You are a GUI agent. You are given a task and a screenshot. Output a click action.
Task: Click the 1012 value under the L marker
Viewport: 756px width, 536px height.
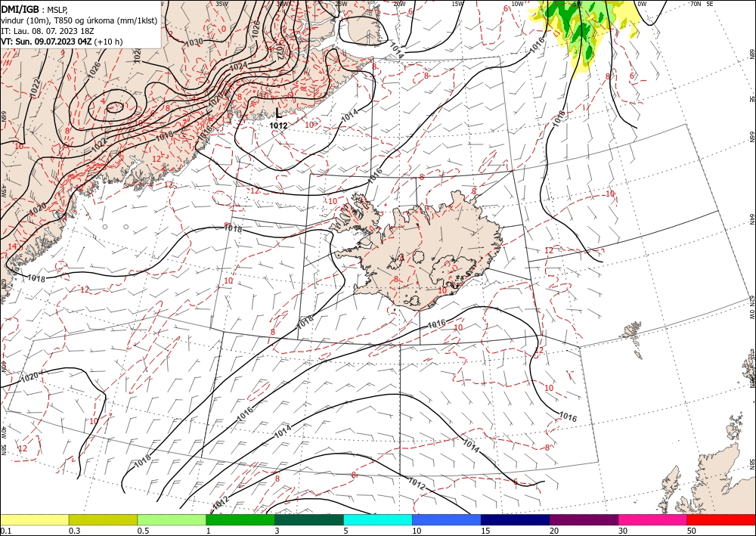click(x=279, y=125)
